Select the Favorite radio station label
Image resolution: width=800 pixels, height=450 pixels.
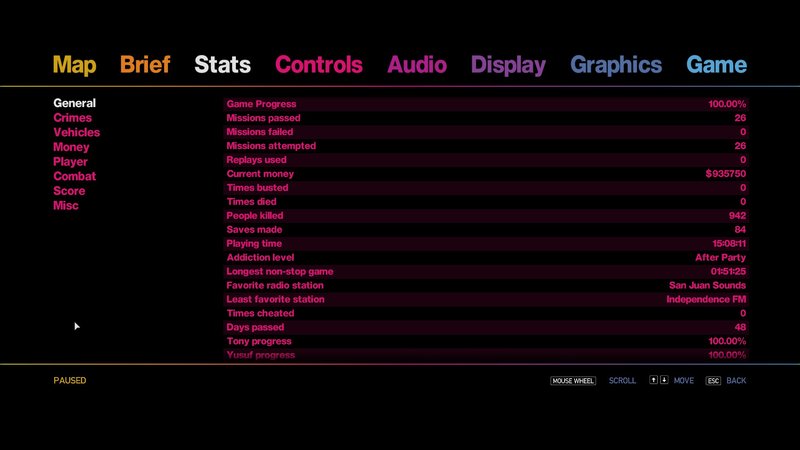coord(275,285)
